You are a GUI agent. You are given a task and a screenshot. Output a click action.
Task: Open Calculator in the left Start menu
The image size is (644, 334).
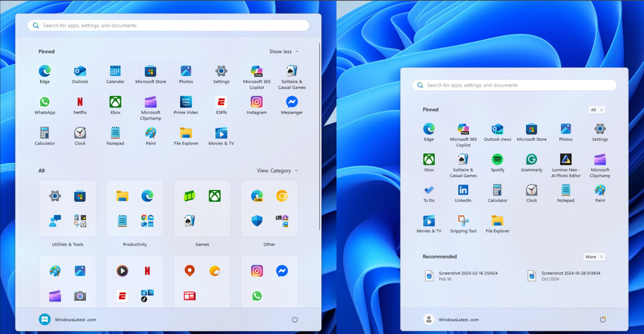click(45, 136)
